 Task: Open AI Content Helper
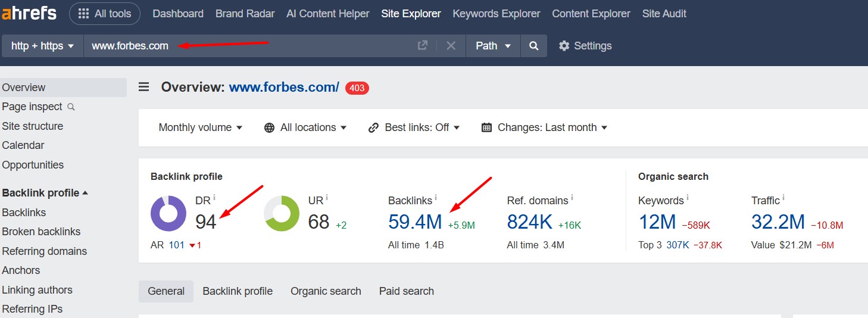(x=328, y=14)
